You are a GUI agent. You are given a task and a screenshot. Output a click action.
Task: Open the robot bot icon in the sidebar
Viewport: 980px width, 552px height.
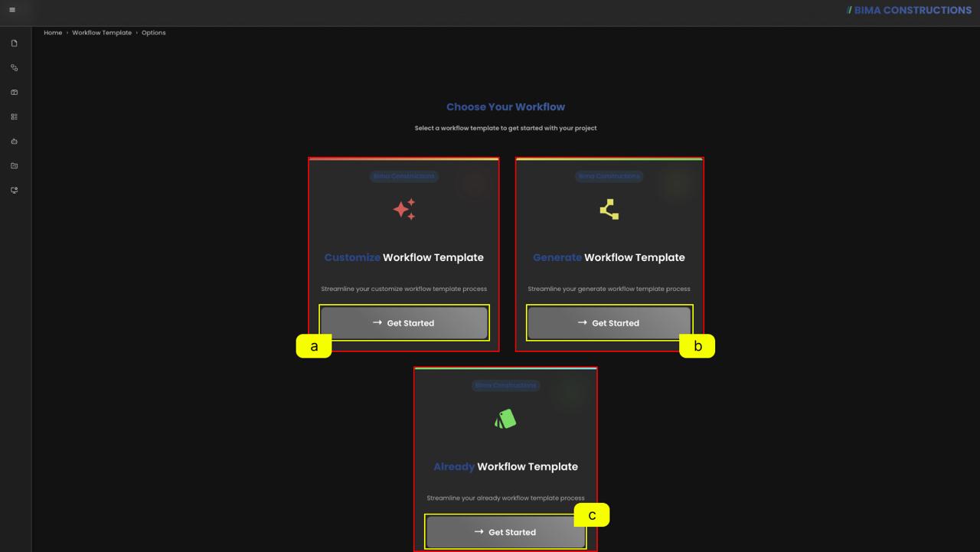(14, 142)
